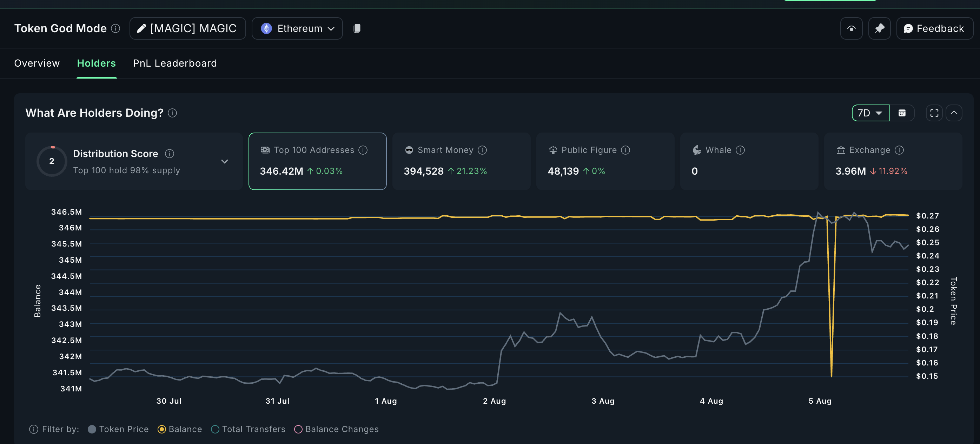Click the Feedback button
The width and height of the screenshot is (980, 444).
point(934,28)
